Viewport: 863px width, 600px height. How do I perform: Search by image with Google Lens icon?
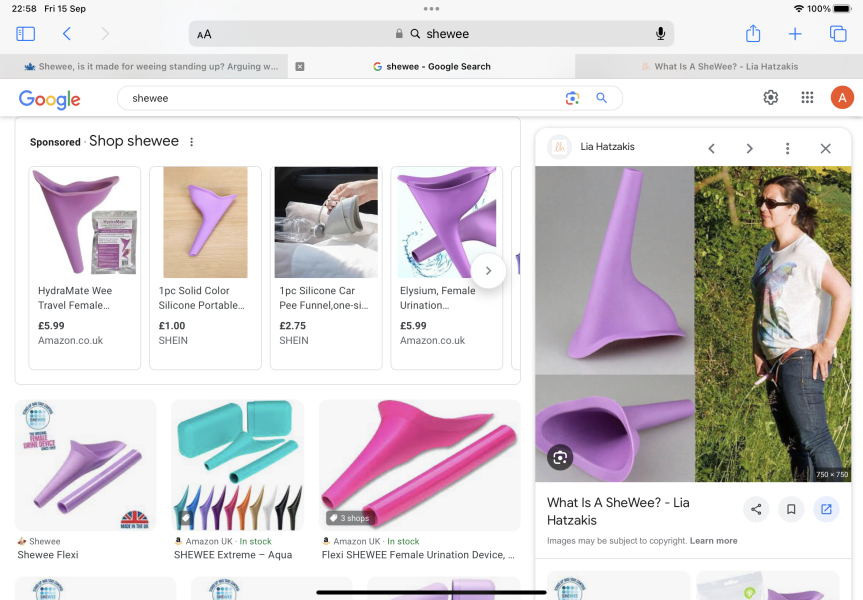click(572, 99)
